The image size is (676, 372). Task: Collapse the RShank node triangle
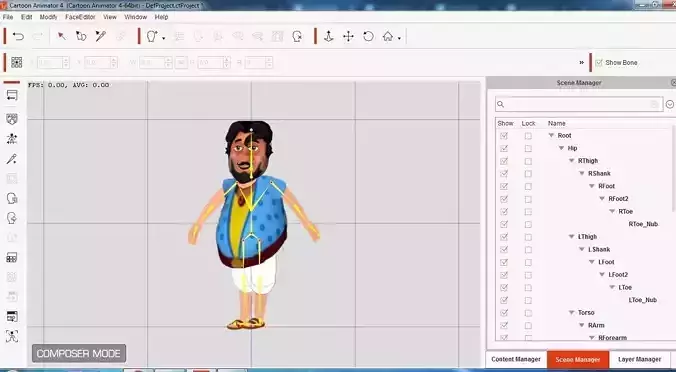[x=582, y=173]
